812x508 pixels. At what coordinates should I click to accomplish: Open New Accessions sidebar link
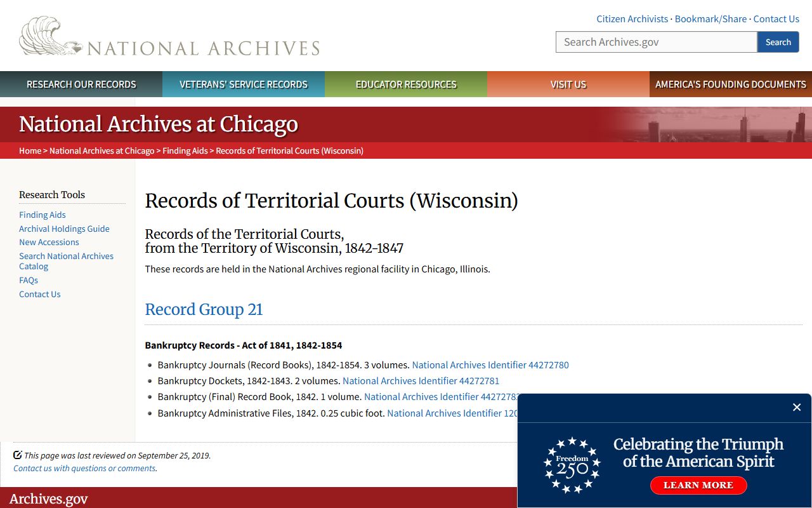tap(49, 242)
